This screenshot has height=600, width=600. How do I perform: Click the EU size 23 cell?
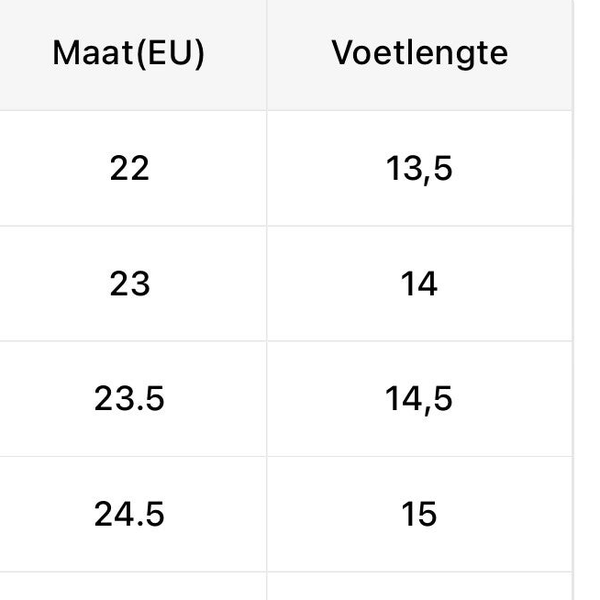pos(129,284)
